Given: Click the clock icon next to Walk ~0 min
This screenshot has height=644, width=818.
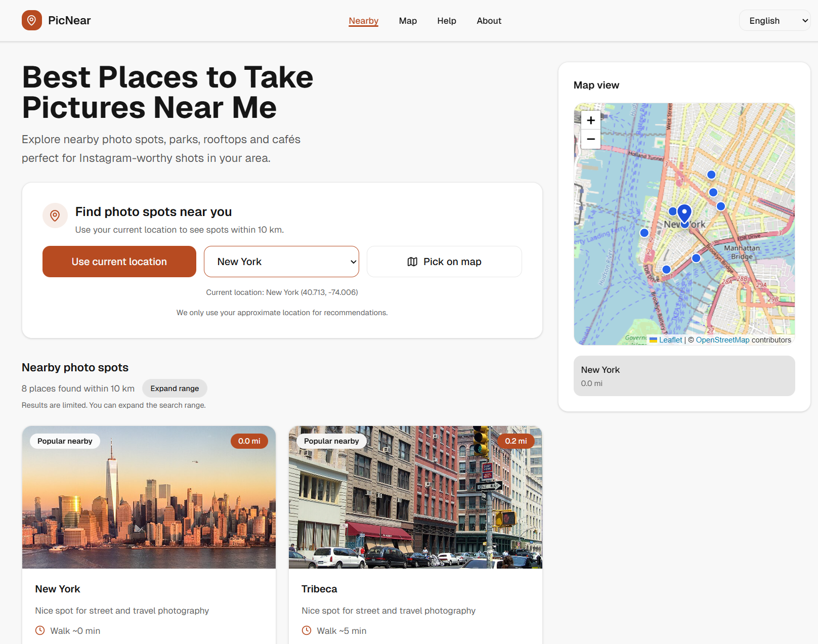Looking at the screenshot, I should click(39, 630).
